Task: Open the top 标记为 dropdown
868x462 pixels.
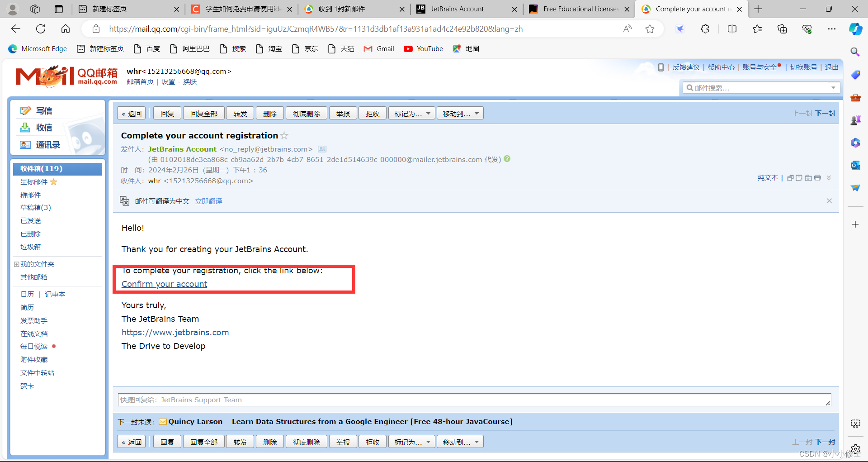Action: tap(412, 114)
